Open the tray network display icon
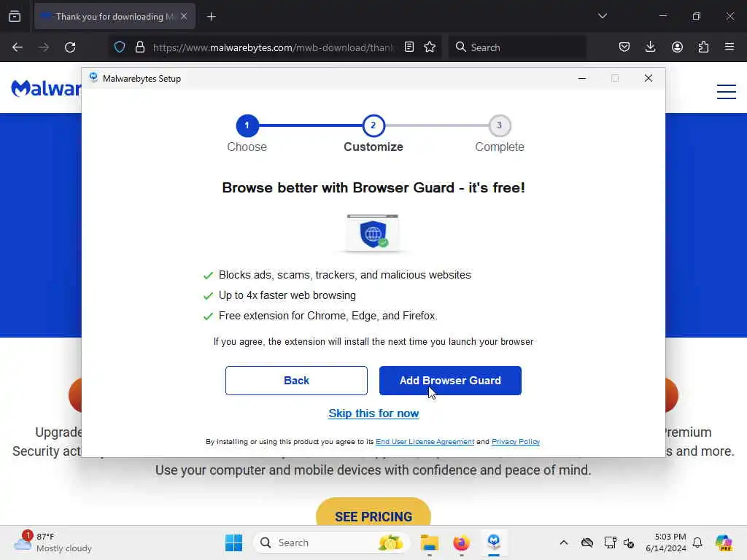This screenshot has height=560, width=747. point(610,542)
